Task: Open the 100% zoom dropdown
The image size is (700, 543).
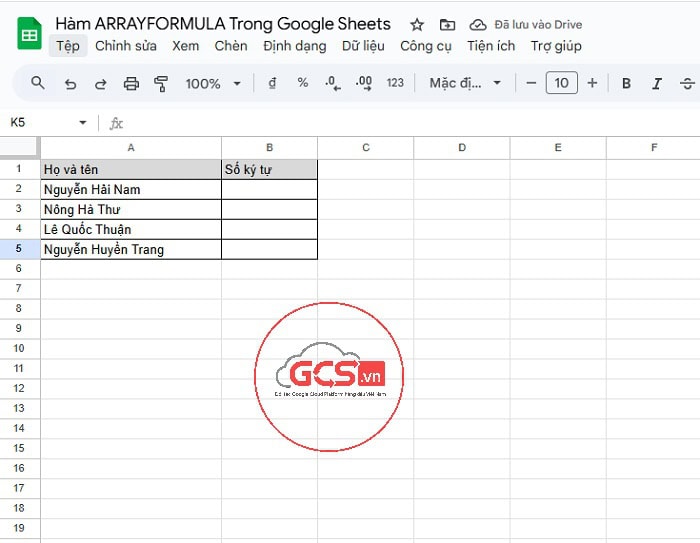Action: (213, 83)
